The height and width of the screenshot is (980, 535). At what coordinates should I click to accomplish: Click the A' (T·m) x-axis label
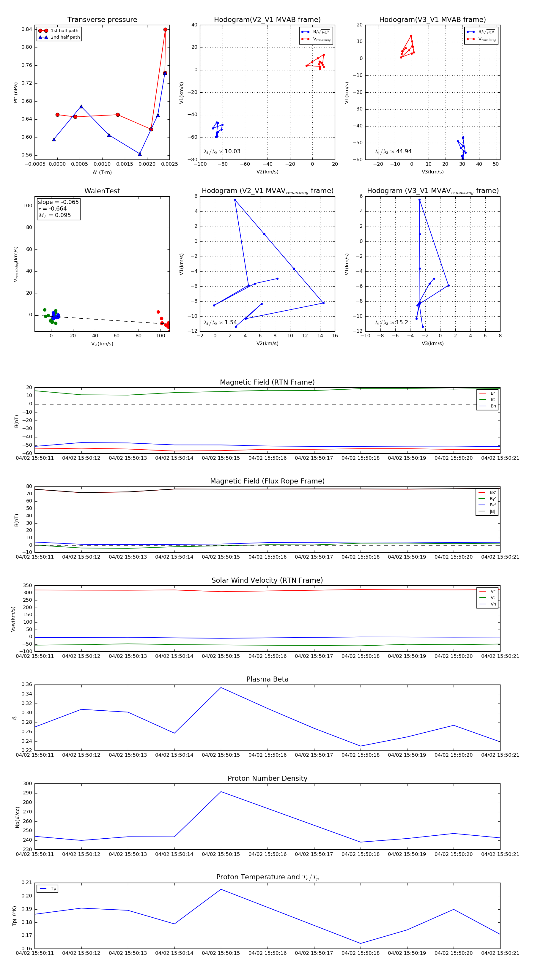(x=102, y=172)
